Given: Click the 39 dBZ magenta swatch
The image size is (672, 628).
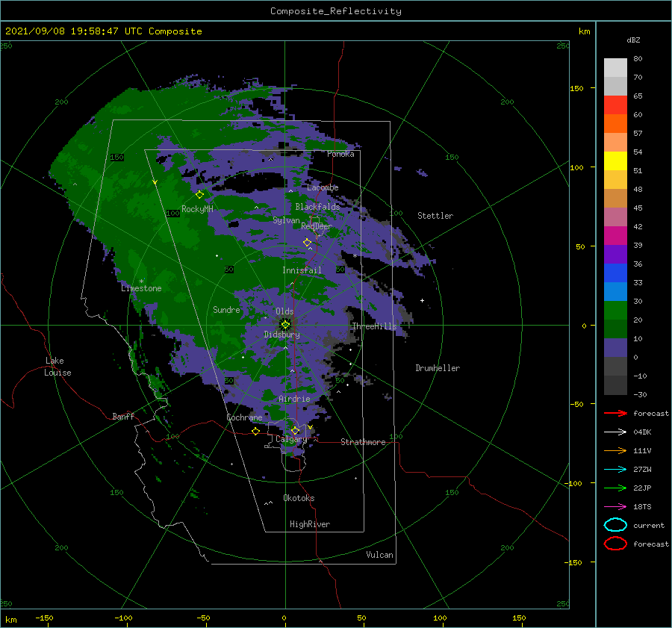Looking at the screenshot, I should click(x=615, y=235).
